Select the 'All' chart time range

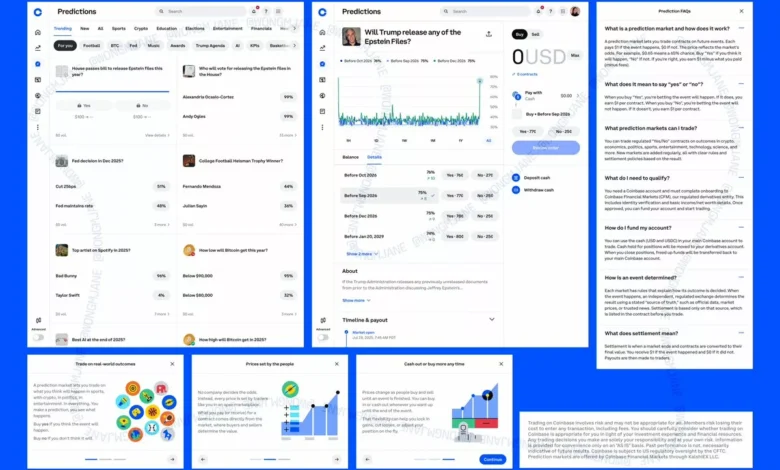488,141
